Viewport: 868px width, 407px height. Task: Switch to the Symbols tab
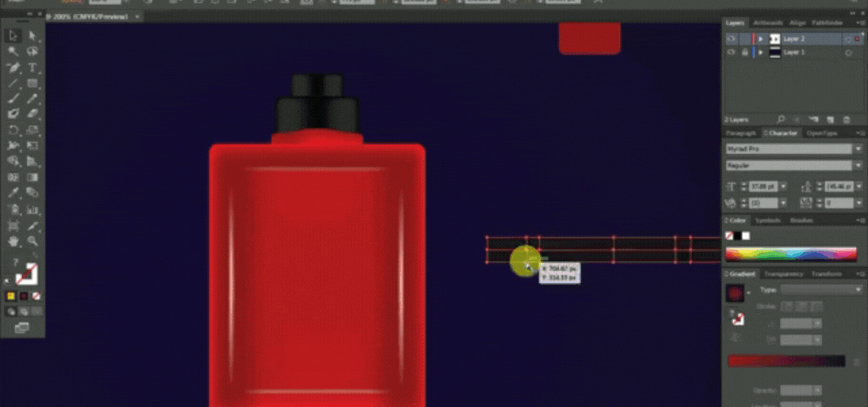point(768,220)
